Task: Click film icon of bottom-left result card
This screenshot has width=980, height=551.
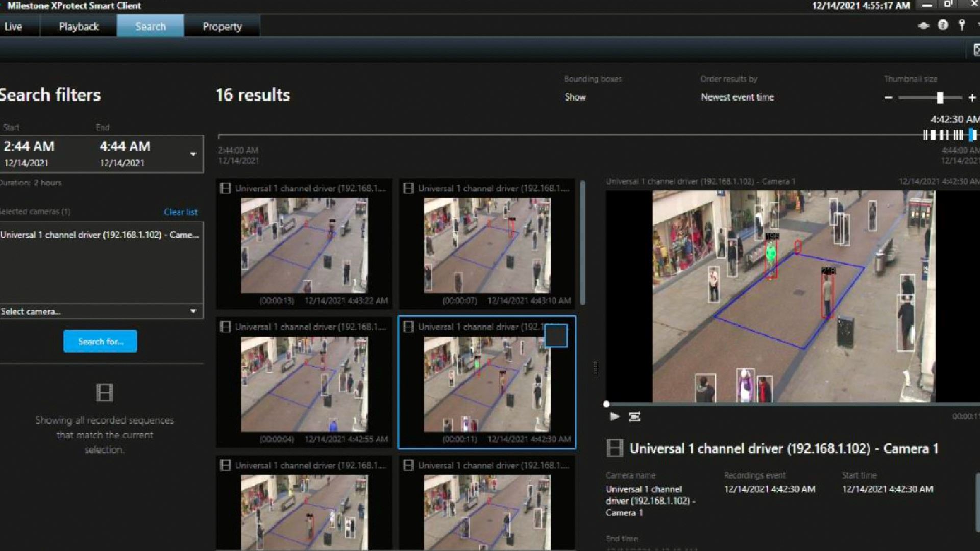Action: 225,465
